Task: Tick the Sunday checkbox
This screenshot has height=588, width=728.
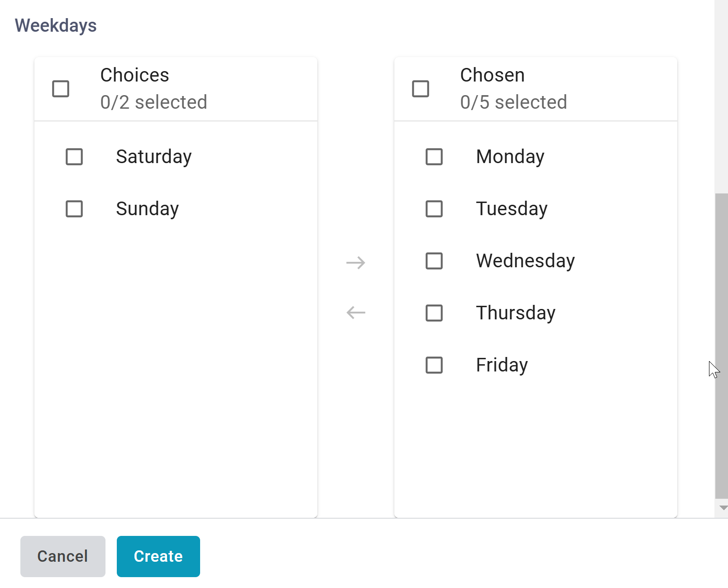Action: coord(74,209)
